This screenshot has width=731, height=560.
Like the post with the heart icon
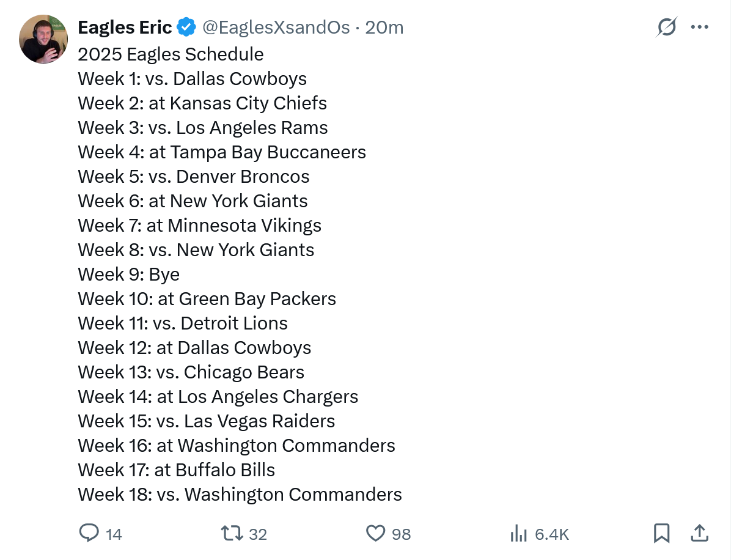[x=375, y=534]
